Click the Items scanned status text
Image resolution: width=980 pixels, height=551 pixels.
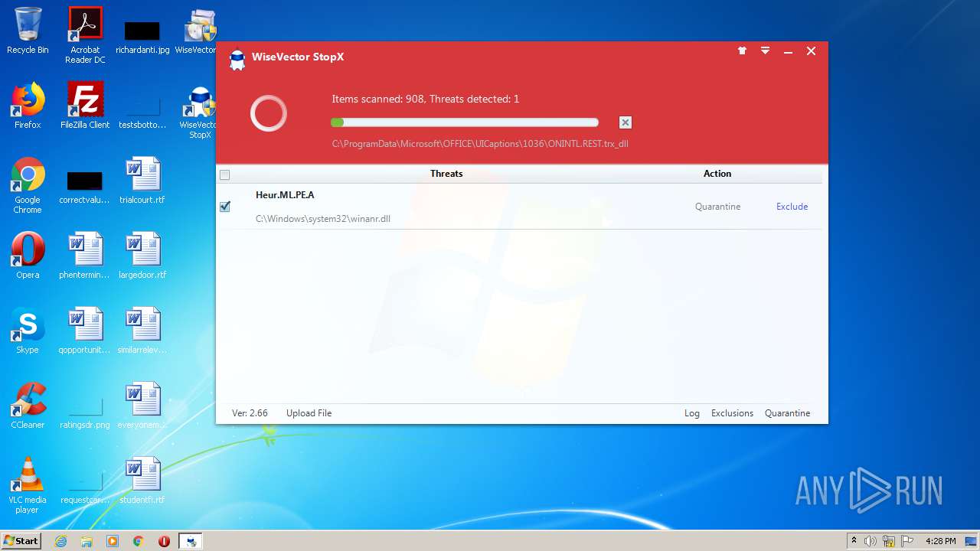click(426, 99)
